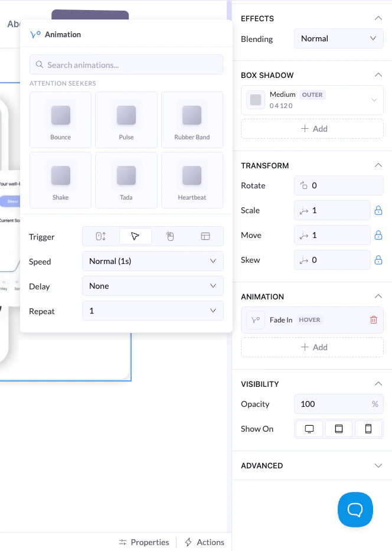Expand the Medium shadow entry chevron
Viewport: 392px width, 551px height.
374,100
